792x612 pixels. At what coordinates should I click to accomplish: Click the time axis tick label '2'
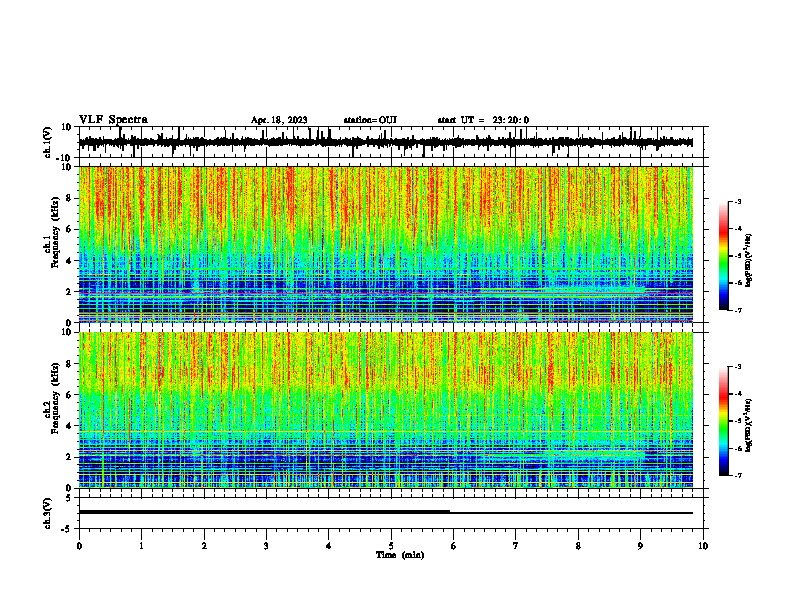point(204,546)
